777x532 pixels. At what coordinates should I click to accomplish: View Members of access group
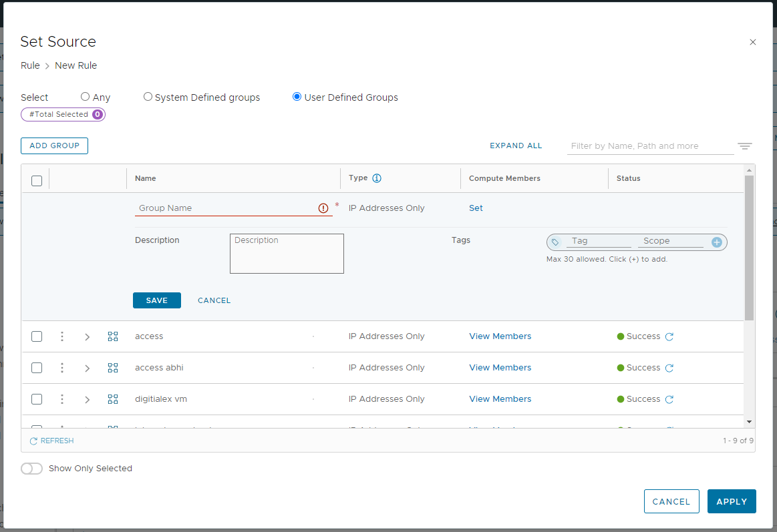click(500, 336)
